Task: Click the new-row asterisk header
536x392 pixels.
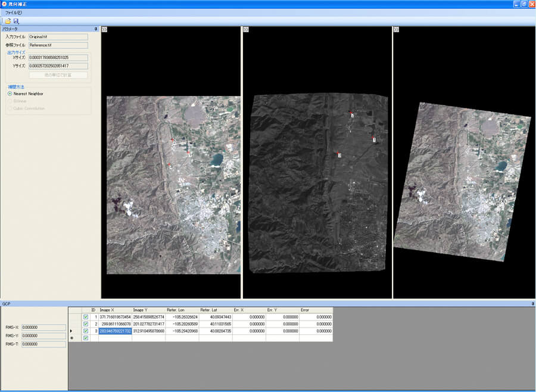Action: pyautogui.click(x=75, y=338)
